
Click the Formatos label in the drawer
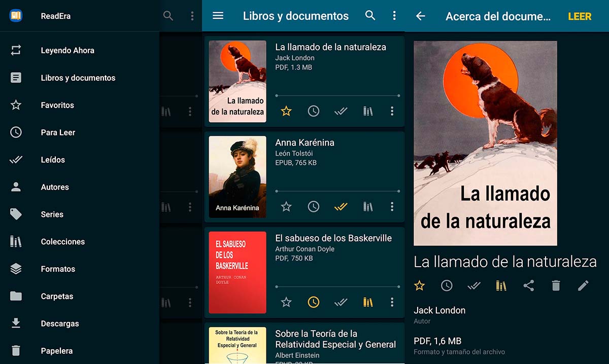(x=58, y=269)
